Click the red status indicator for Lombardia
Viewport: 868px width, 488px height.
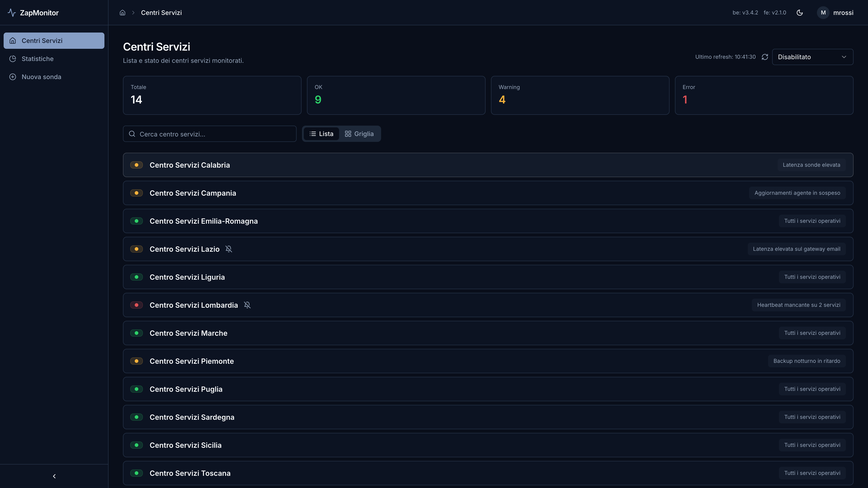pos(137,305)
